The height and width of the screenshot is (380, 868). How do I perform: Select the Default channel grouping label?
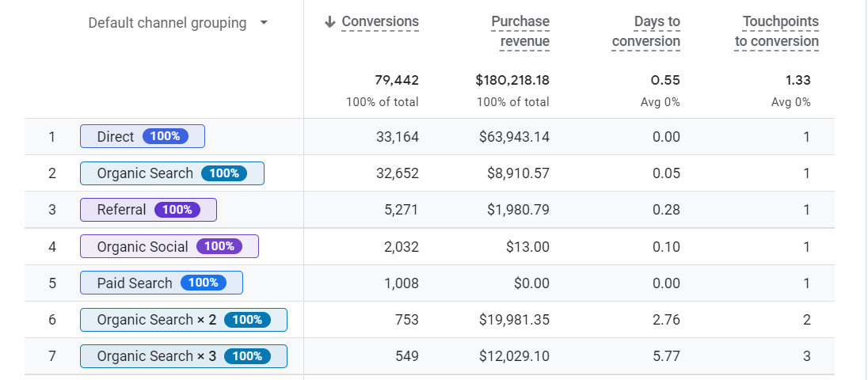(x=167, y=23)
